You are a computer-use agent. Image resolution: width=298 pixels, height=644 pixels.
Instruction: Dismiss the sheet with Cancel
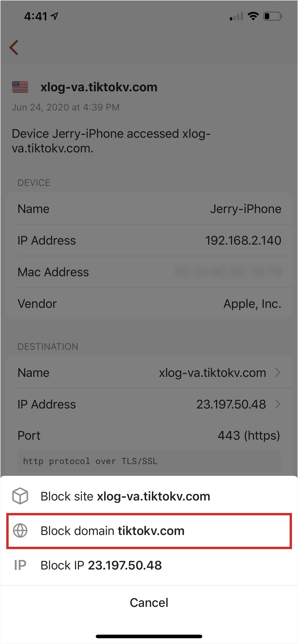[x=149, y=603]
